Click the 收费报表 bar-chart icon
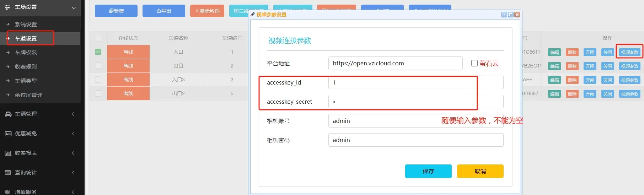 [8, 153]
